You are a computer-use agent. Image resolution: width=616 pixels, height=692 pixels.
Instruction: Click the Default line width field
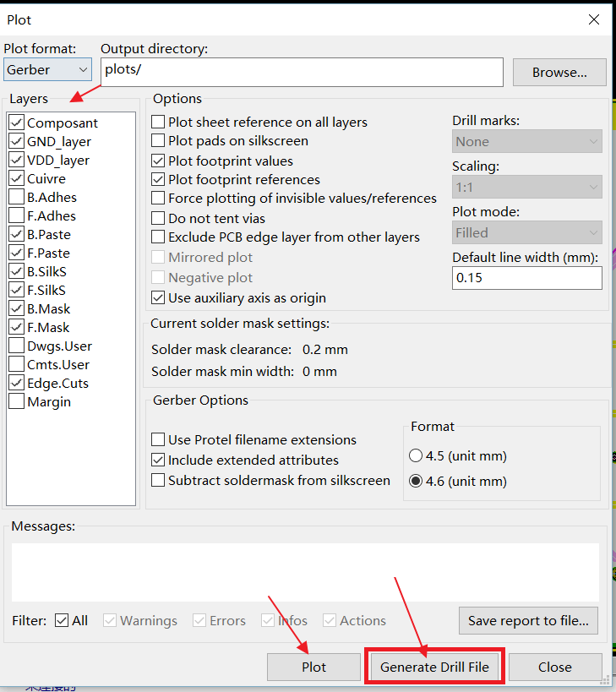tap(526, 278)
